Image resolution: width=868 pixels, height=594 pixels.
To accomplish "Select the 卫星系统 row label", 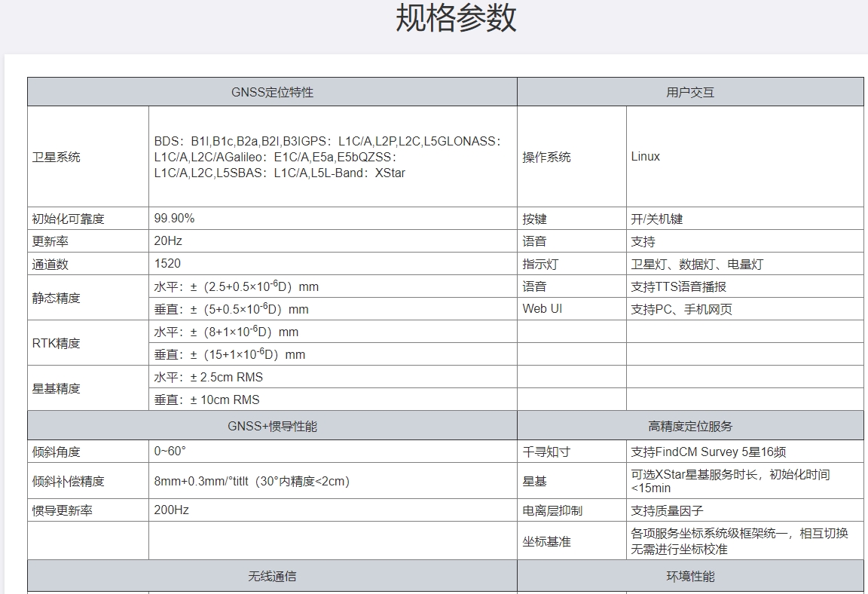I will coord(56,157).
